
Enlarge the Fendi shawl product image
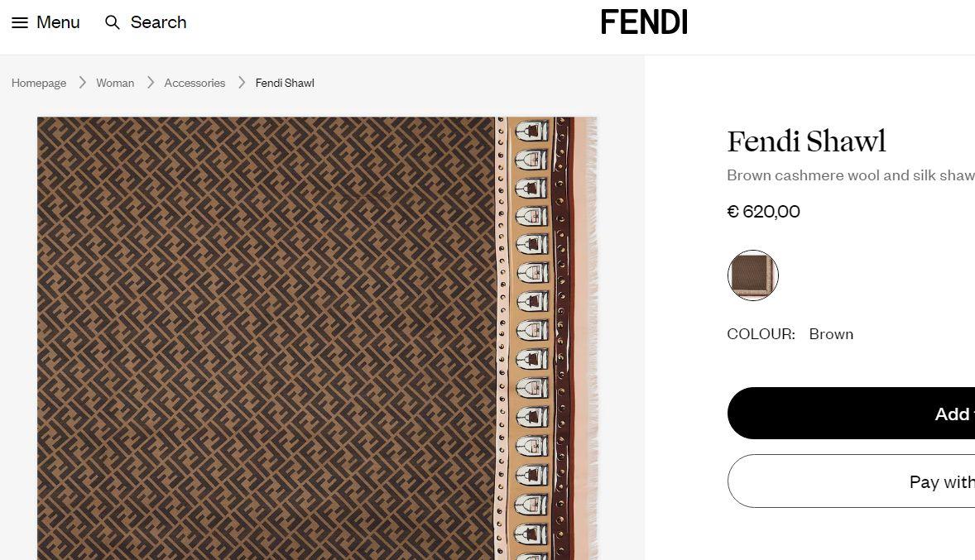pyautogui.click(x=317, y=338)
